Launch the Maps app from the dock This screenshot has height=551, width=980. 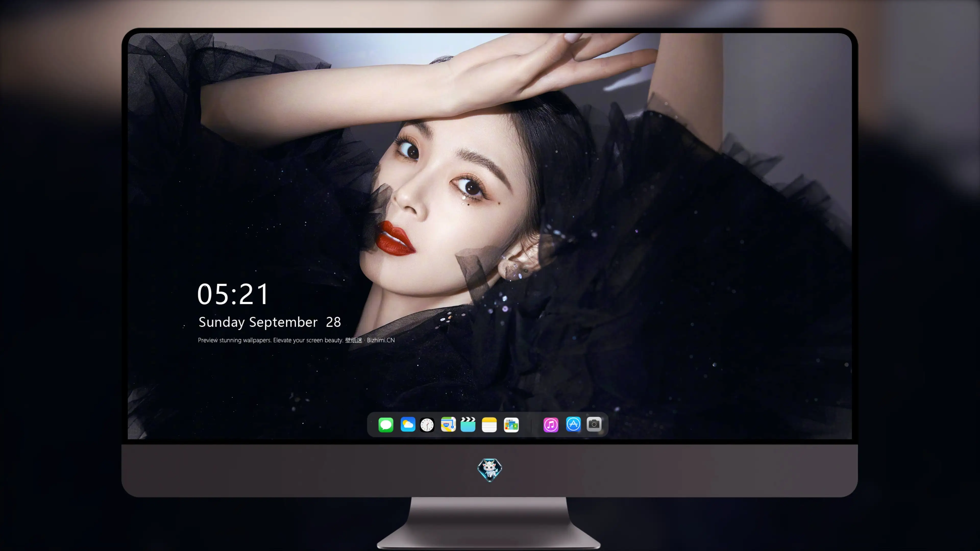(x=448, y=424)
